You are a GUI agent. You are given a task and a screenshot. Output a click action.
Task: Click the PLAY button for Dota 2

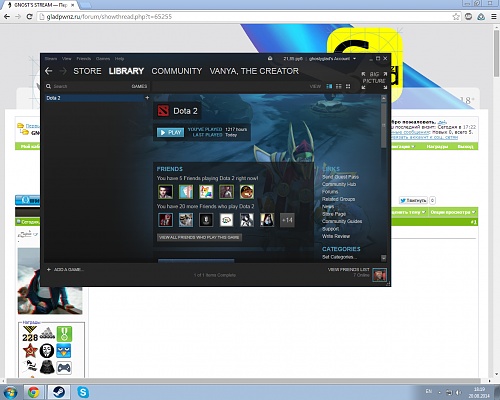click(x=170, y=132)
